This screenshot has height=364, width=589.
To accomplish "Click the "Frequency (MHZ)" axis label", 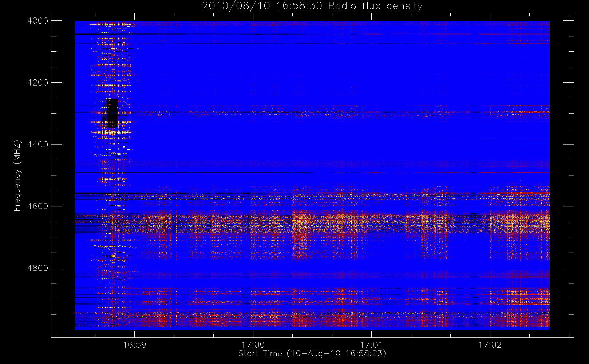I will (x=17, y=175).
